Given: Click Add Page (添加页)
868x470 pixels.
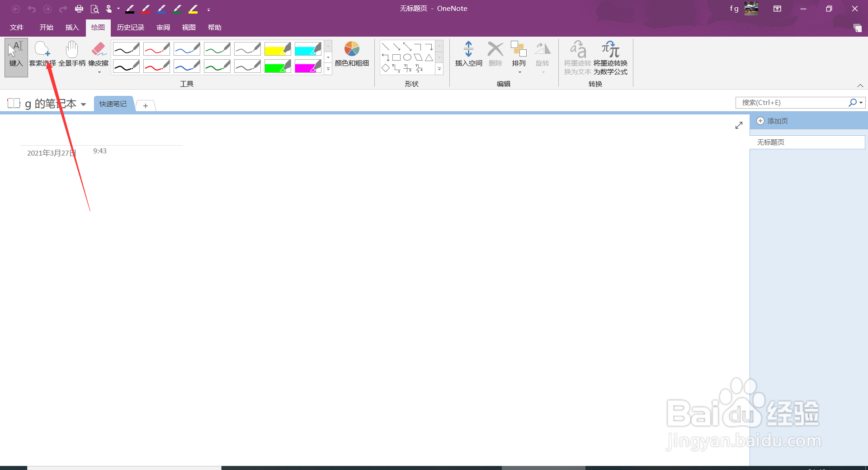Looking at the screenshot, I should point(773,121).
